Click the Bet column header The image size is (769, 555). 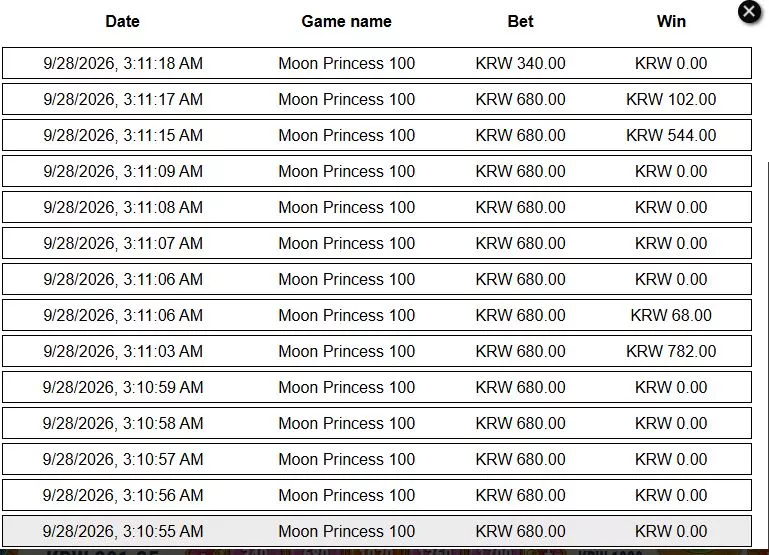point(520,21)
